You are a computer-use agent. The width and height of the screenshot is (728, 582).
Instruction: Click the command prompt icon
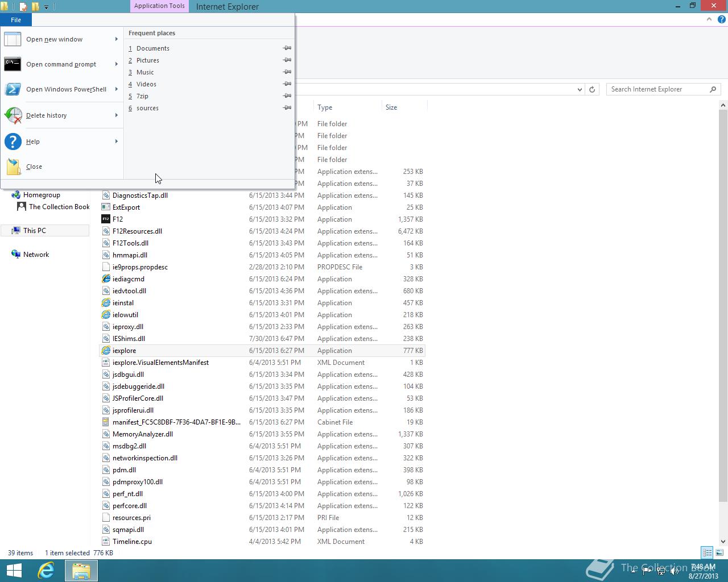pyautogui.click(x=13, y=64)
